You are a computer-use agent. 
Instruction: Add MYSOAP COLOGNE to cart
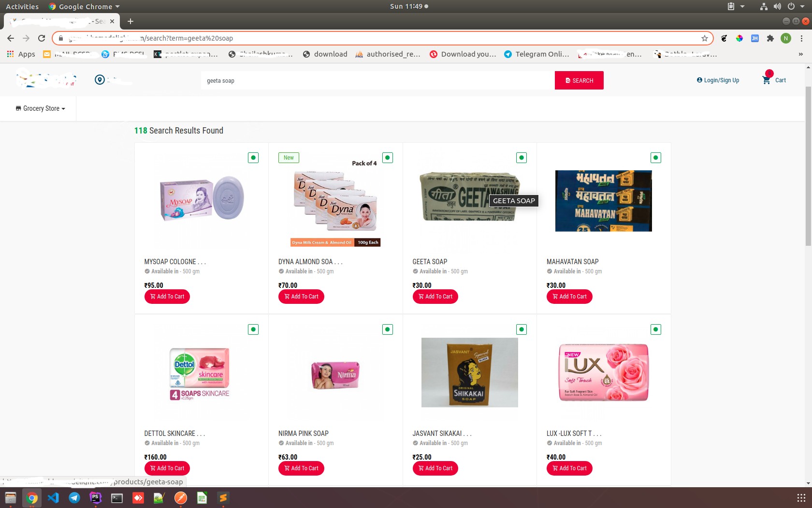(167, 297)
